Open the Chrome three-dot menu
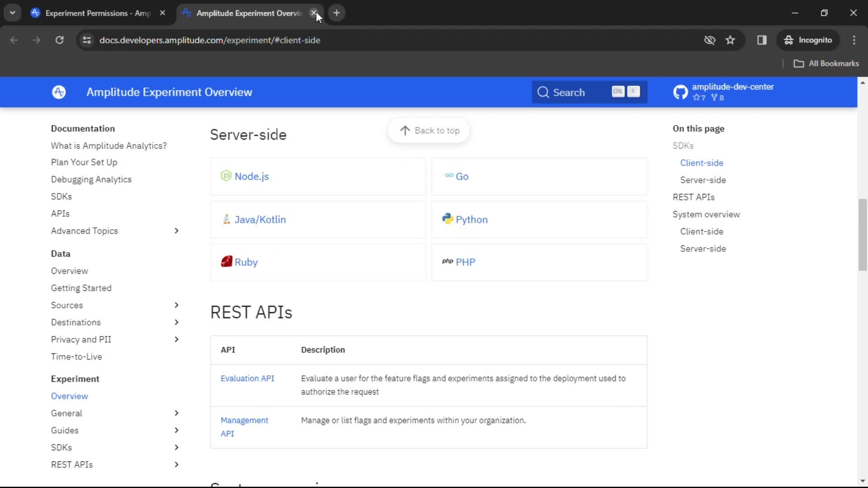This screenshot has width=868, height=488. [x=854, y=40]
